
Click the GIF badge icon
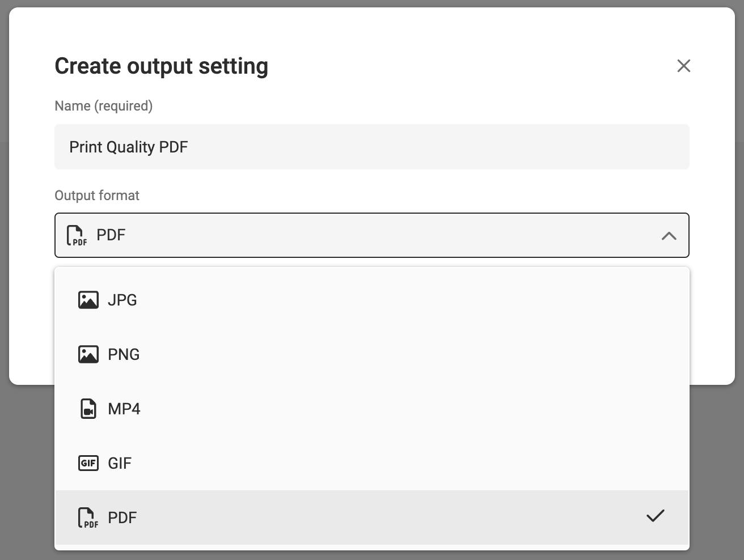88,463
